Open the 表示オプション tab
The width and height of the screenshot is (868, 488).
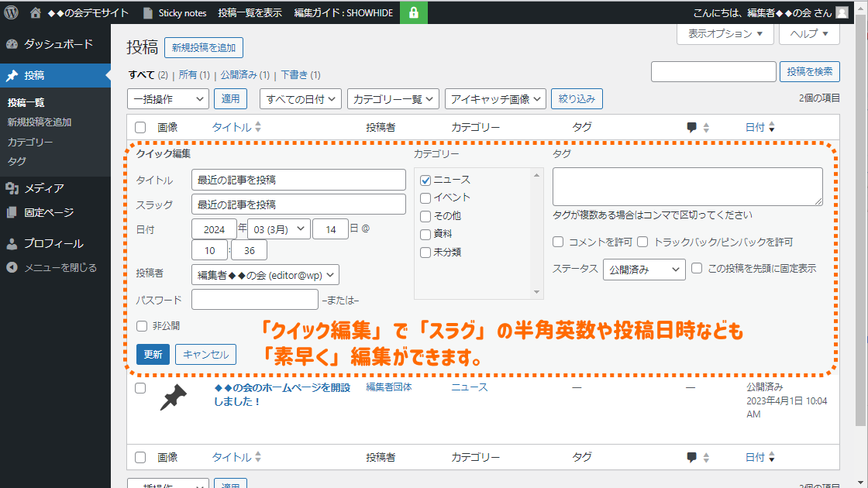(x=725, y=34)
